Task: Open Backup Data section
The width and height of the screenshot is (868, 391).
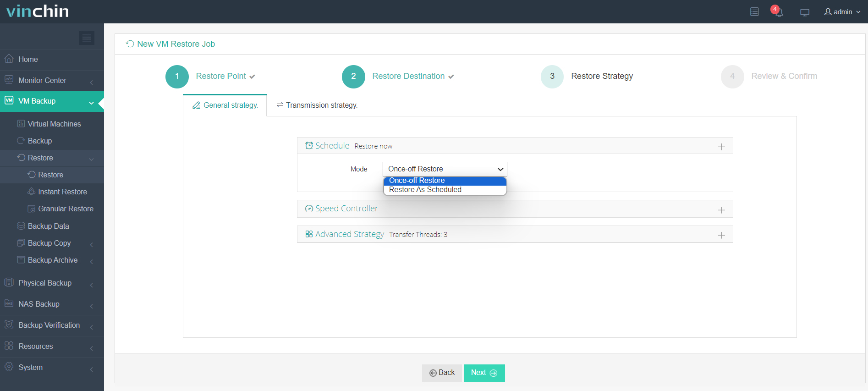Action: [48, 226]
